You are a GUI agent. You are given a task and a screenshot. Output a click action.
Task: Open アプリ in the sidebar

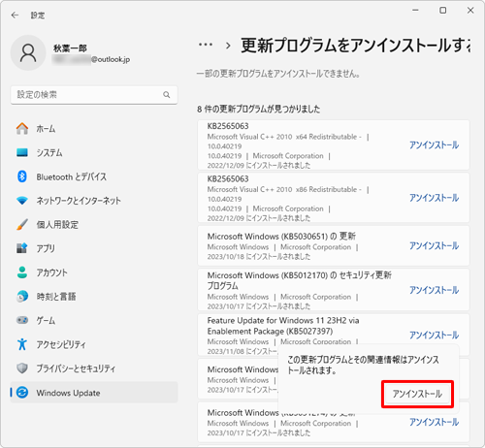94,248
